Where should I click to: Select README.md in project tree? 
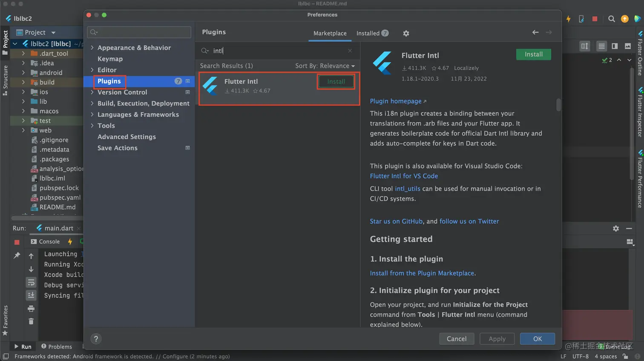click(x=57, y=207)
